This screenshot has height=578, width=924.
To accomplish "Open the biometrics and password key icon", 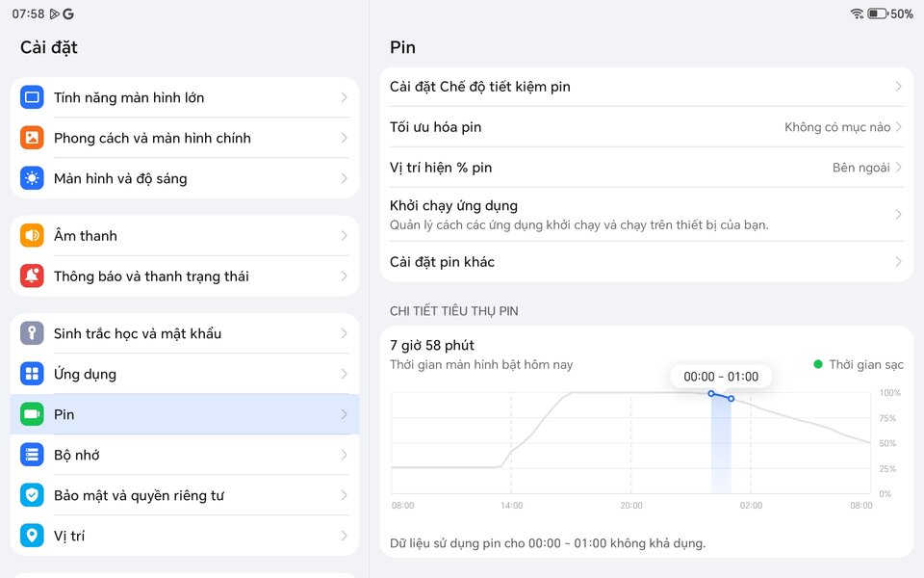I will pos(32,333).
